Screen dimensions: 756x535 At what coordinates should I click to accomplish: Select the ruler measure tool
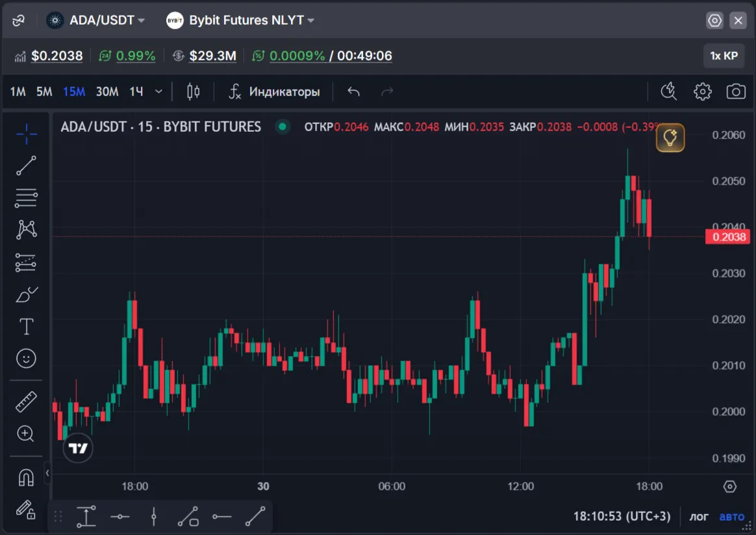pyautogui.click(x=26, y=401)
